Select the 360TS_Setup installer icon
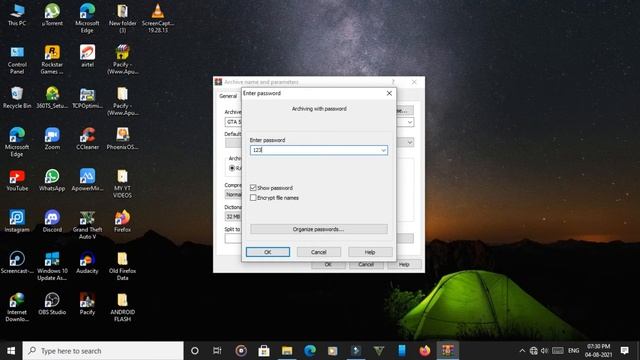640x360 pixels. pos(52,98)
